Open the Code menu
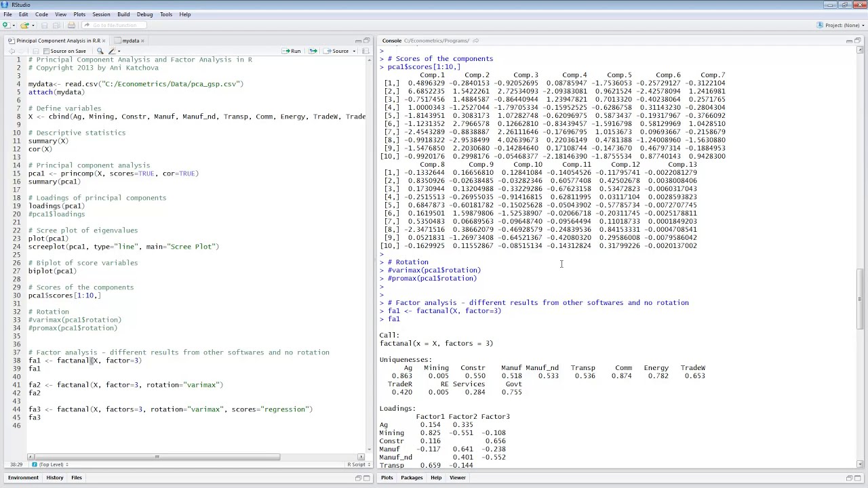 point(41,14)
